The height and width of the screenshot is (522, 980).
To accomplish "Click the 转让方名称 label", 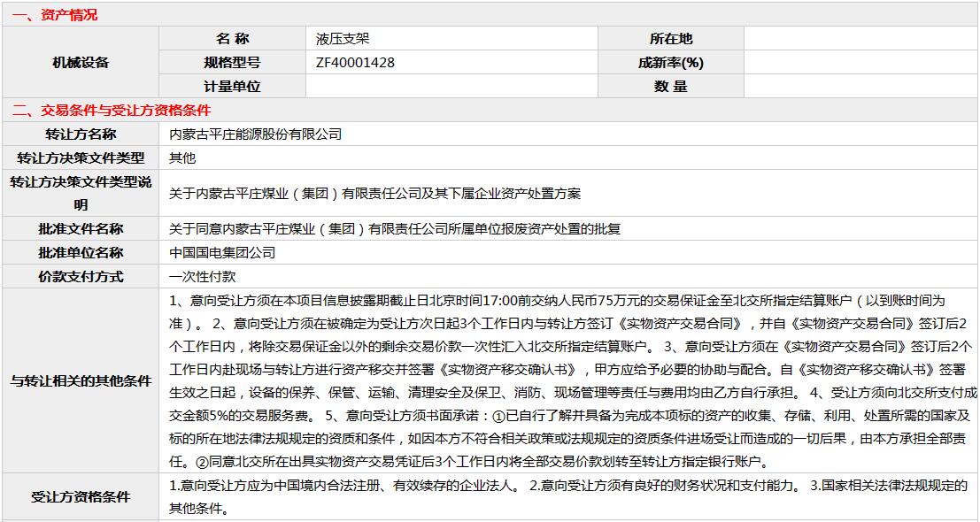I will 81,134.
